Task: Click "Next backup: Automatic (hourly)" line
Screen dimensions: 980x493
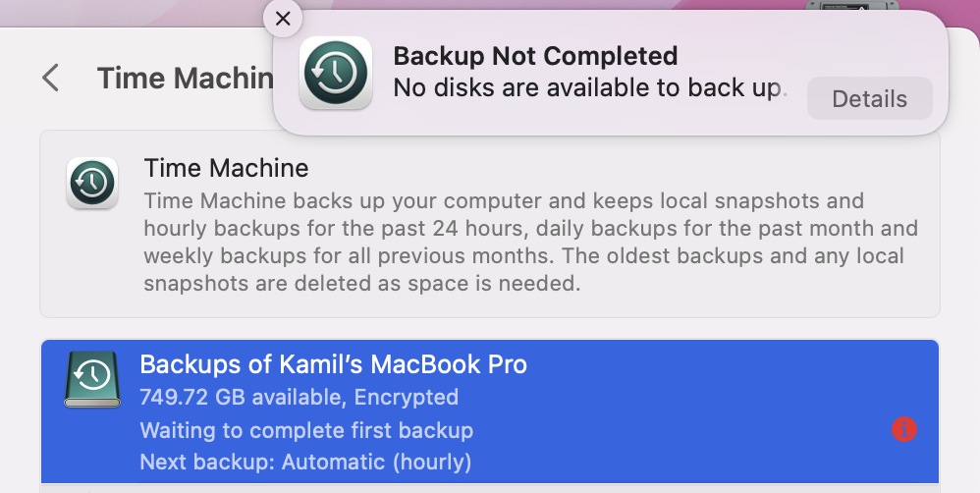Action: [x=305, y=462]
